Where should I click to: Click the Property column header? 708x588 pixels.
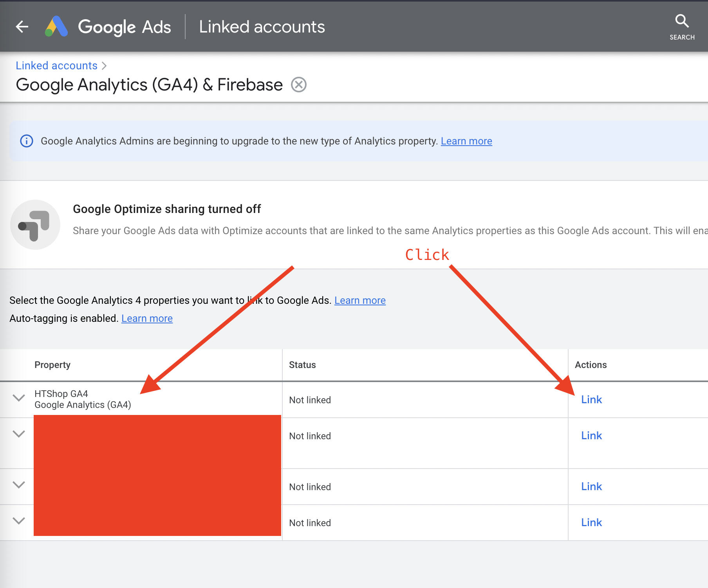point(52,365)
